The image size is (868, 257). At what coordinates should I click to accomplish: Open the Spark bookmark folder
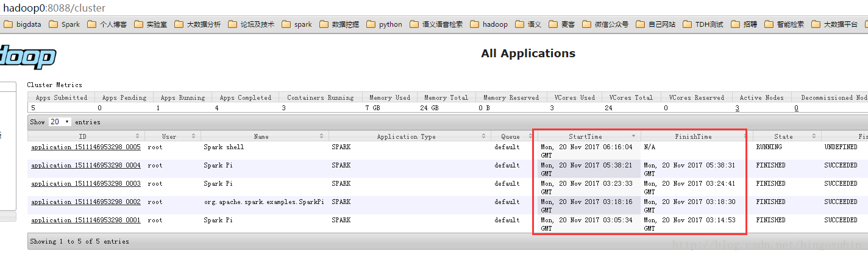point(64,24)
